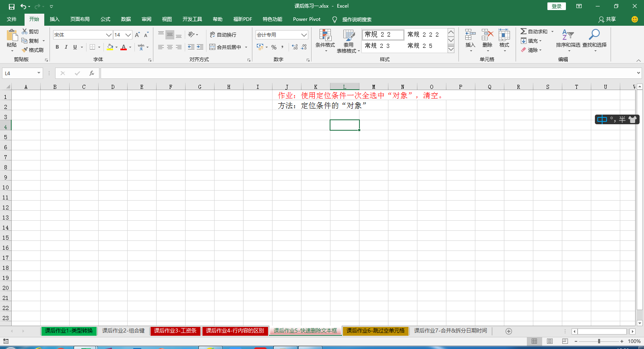The image size is (644, 349).
Task: Toggle 合并后居中 merge and center
Action: tap(225, 47)
